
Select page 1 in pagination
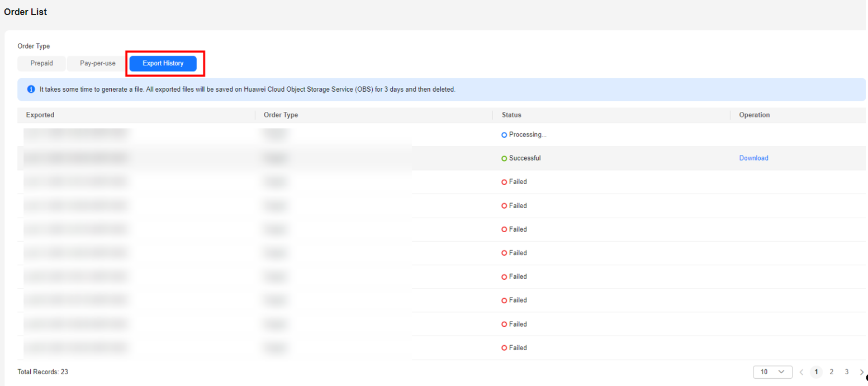pos(817,372)
